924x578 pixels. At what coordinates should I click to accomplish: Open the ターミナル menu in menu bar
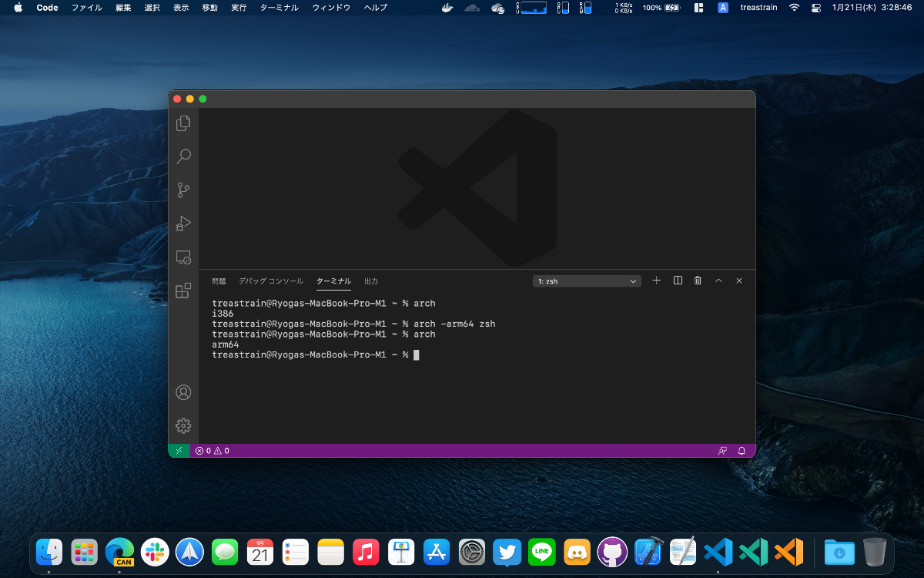point(279,8)
